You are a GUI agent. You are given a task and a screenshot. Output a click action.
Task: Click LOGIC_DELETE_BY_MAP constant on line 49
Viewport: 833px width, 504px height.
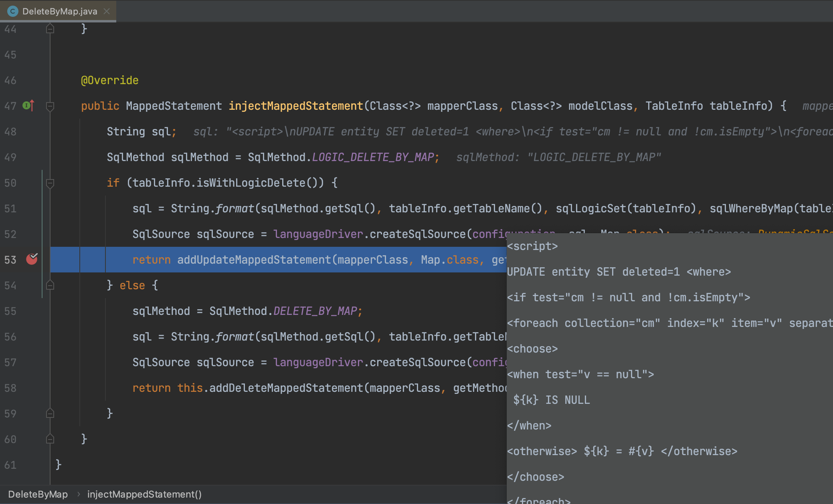pyautogui.click(x=373, y=157)
